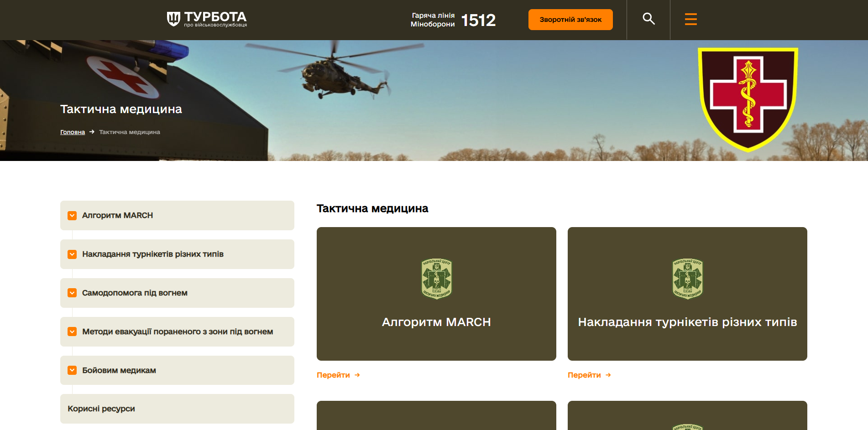868x430 pixels.
Task: Follow the Перейти link under Алгоритм MARCH
Action: coord(333,375)
